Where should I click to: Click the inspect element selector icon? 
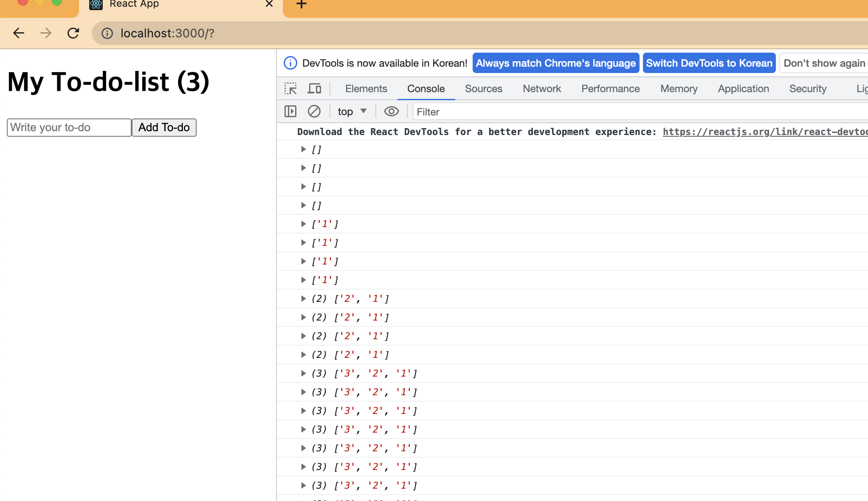pos(290,89)
